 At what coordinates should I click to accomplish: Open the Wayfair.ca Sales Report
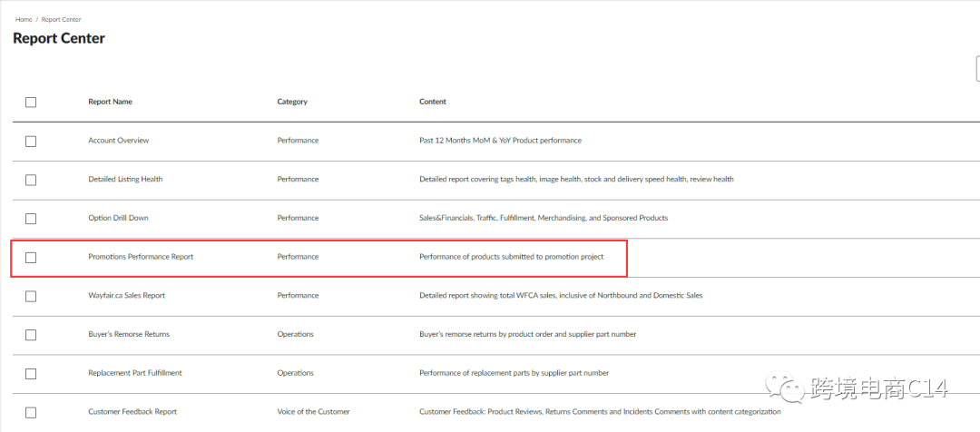126,296
